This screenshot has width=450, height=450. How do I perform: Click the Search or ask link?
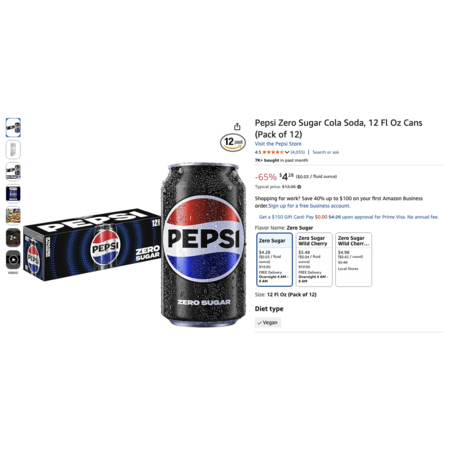(326, 152)
